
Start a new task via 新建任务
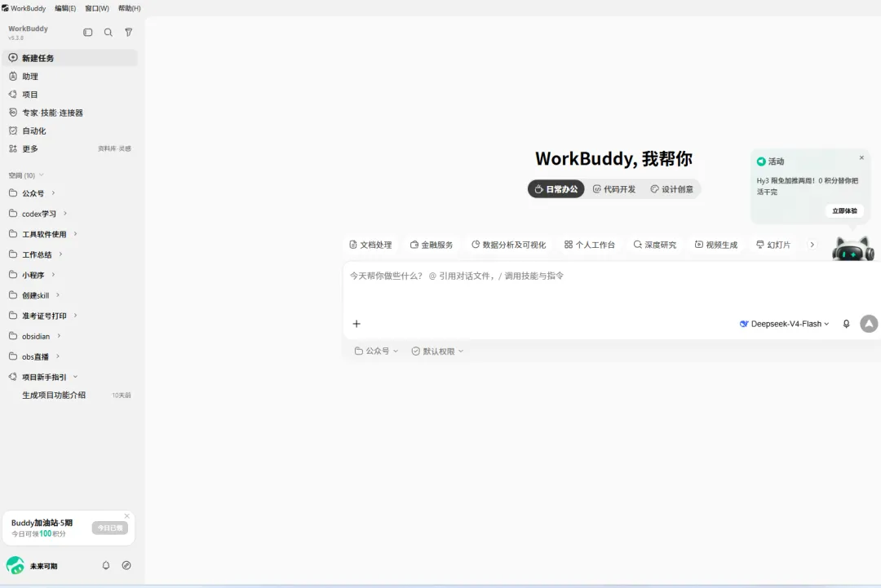click(x=70, y=58)
